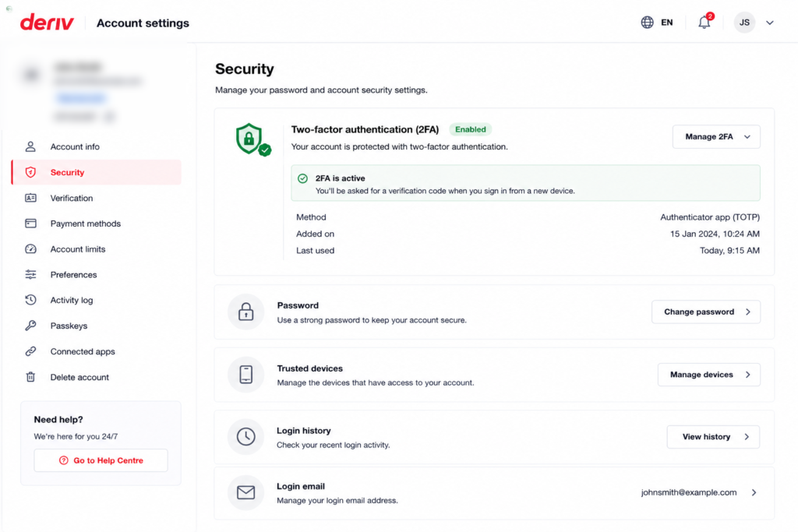Screen dimensions: 798x532
Task: Open notifications bell
Action: pos(704,23)
